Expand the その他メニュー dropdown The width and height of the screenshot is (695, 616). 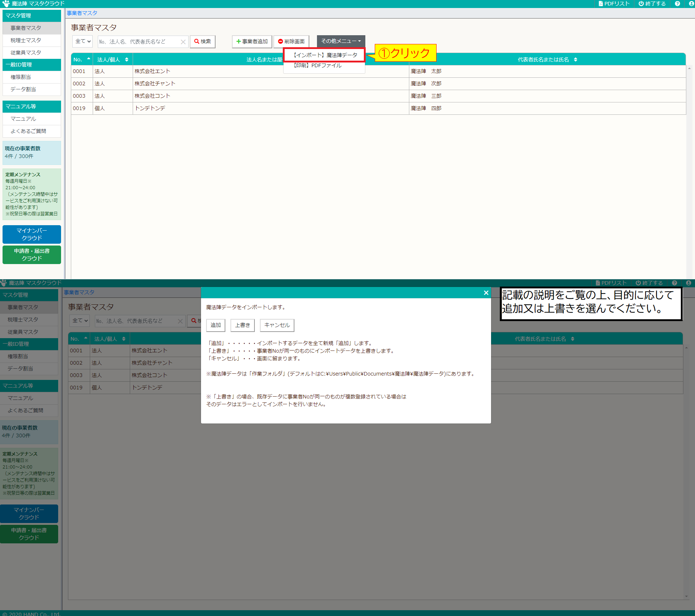pos(341,41)
